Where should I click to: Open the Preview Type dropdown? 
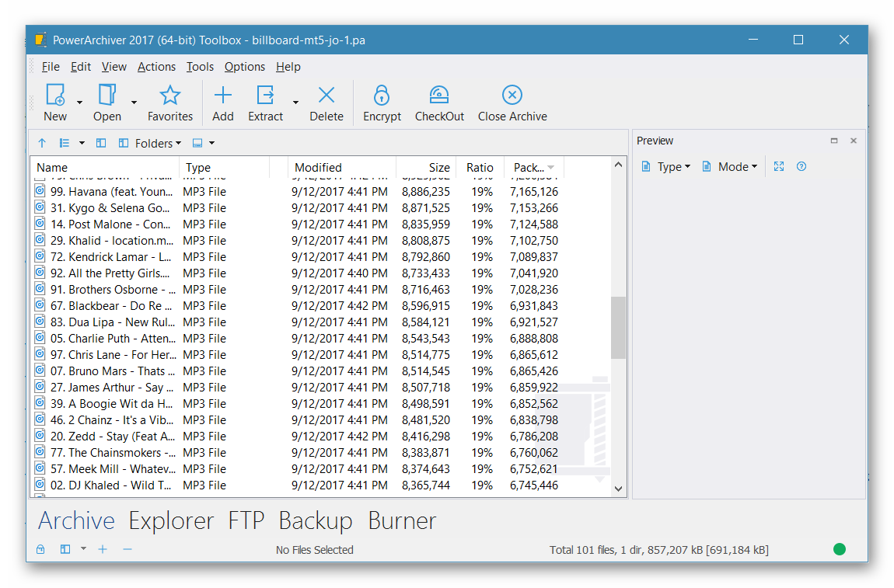[666, 166]
